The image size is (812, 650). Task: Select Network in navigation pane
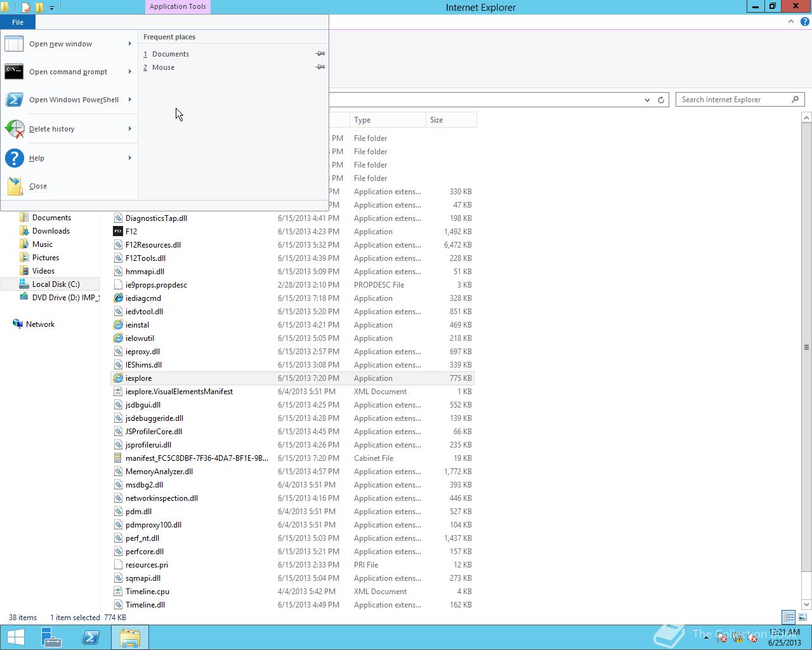[40, 324]
